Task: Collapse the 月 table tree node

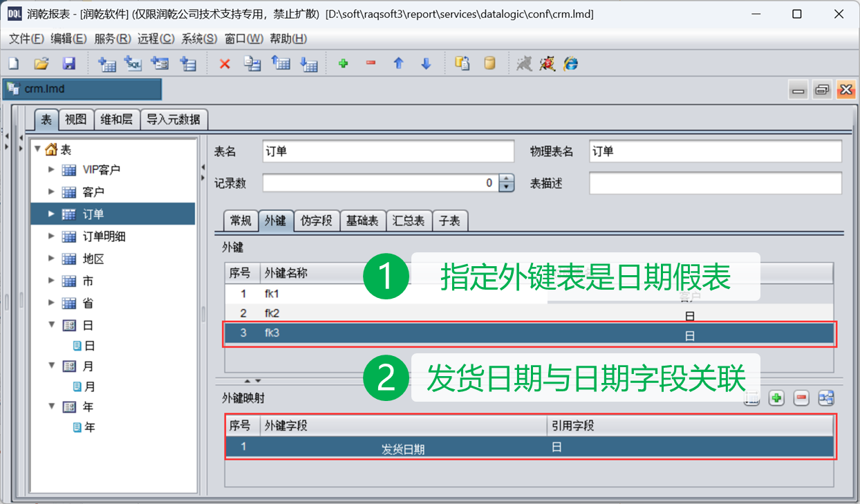Action: click(52, 366)
